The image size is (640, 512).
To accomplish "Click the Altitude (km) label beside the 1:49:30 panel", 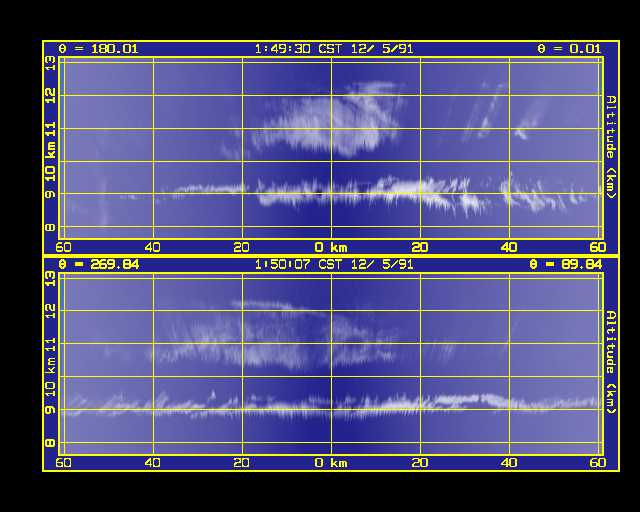I will coord(611,147).
